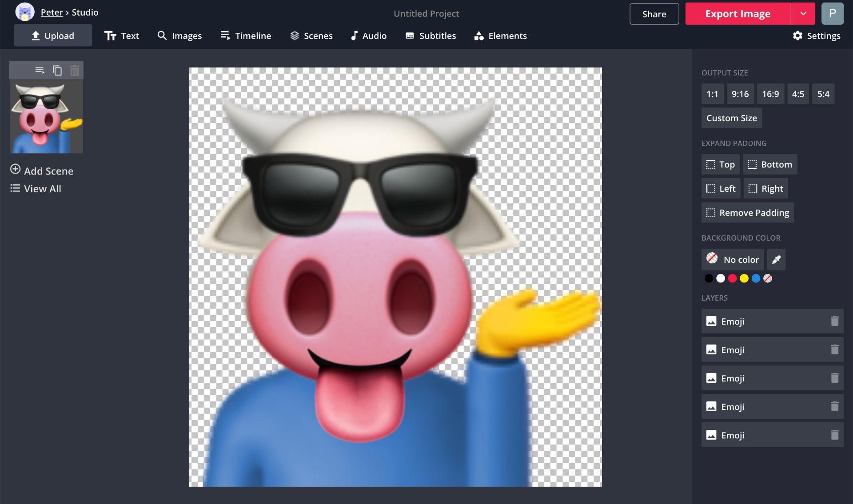This screenshot has height=504, width=853.
Task: Open the Settings menu
Action: tap(817, 36)
